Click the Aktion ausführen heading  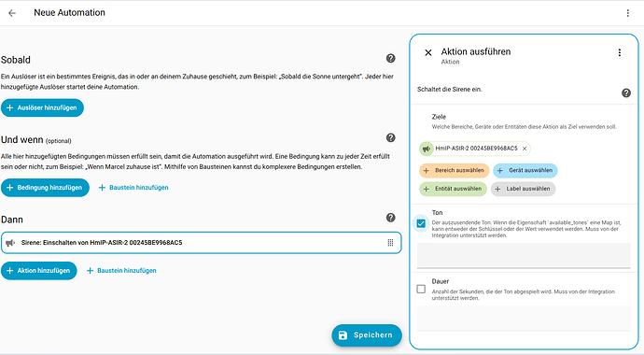(x=476, y=51)
